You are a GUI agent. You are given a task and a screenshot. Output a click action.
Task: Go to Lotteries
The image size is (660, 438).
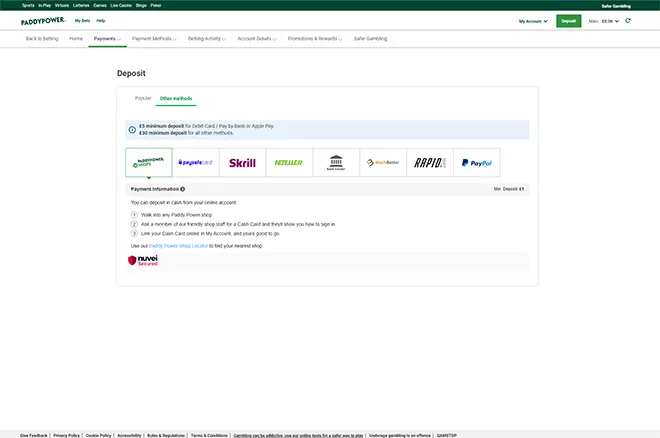81,5
